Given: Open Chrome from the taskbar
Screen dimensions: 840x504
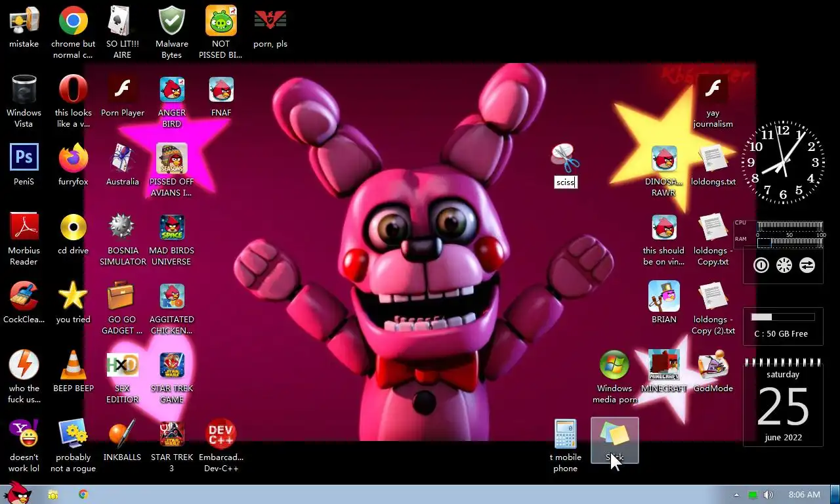Looking at the screenshot, I should (x=83, y=495).
